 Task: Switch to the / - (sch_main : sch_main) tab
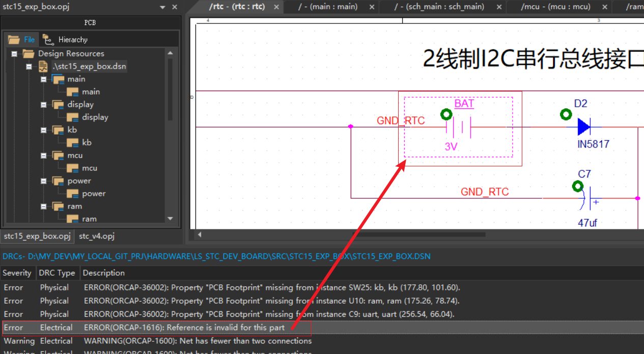click(x=439, y=7)
